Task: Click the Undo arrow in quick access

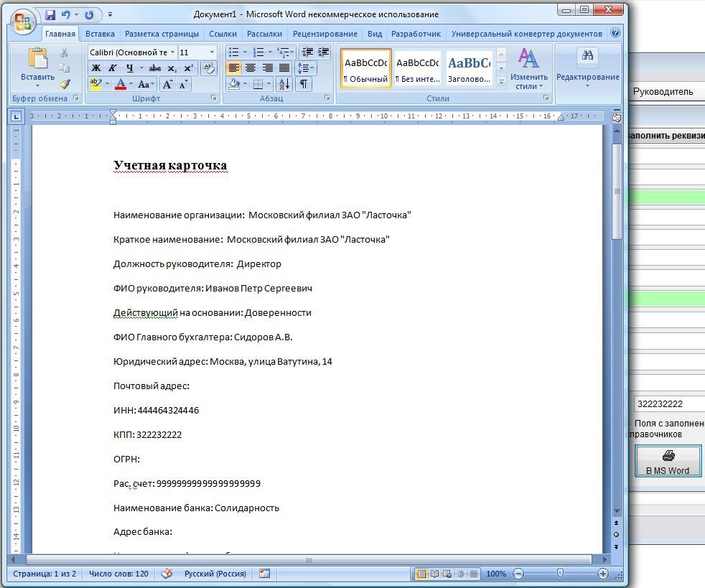Action: coord(66,15)
